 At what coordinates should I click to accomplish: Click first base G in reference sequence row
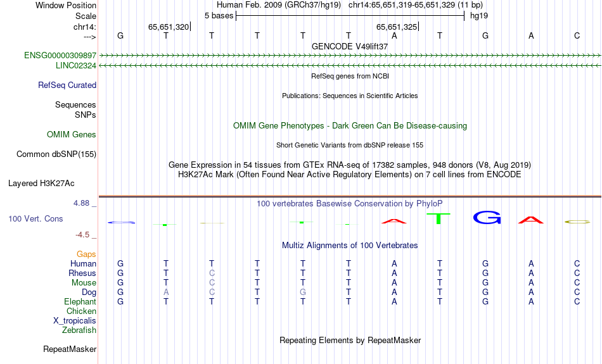tap(120, 35)
